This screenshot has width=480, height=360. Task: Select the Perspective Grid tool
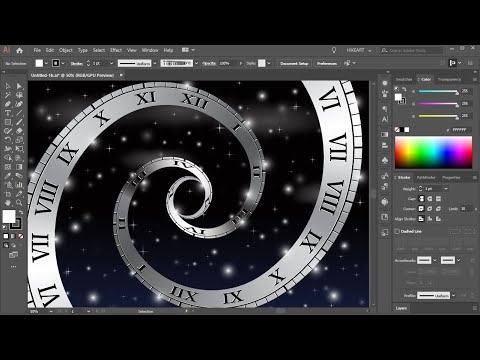19,158
